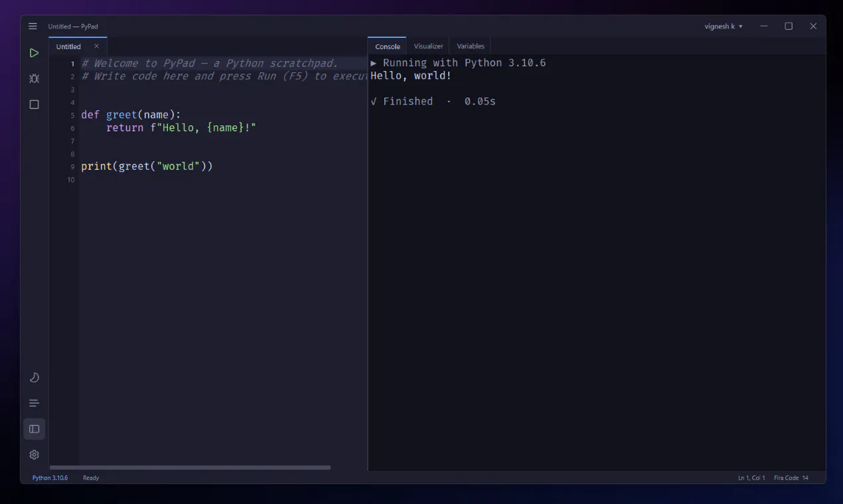Click the Finished 0.05s console message
The width and height of the screenshot is (843, 504).
pyautogui.click(x=433, y=101)
